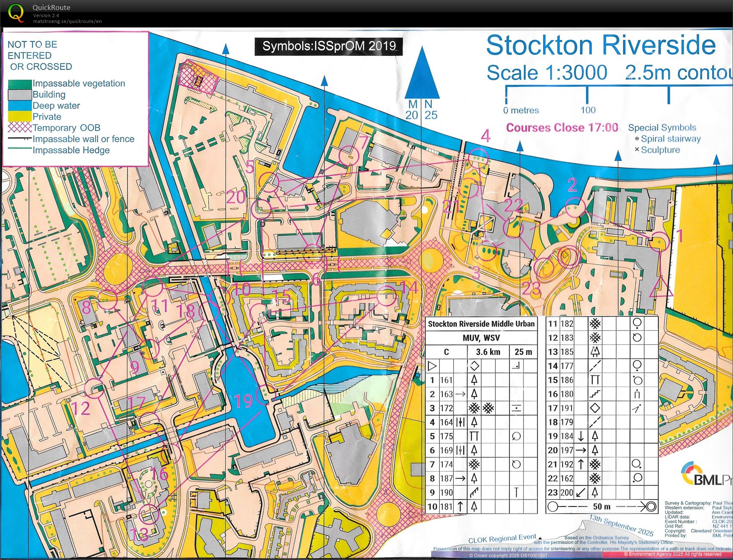Image resolution: width=733 pixels, height=560 pixels.
Task: Click the pink control number 19
Action: [243, 401]
